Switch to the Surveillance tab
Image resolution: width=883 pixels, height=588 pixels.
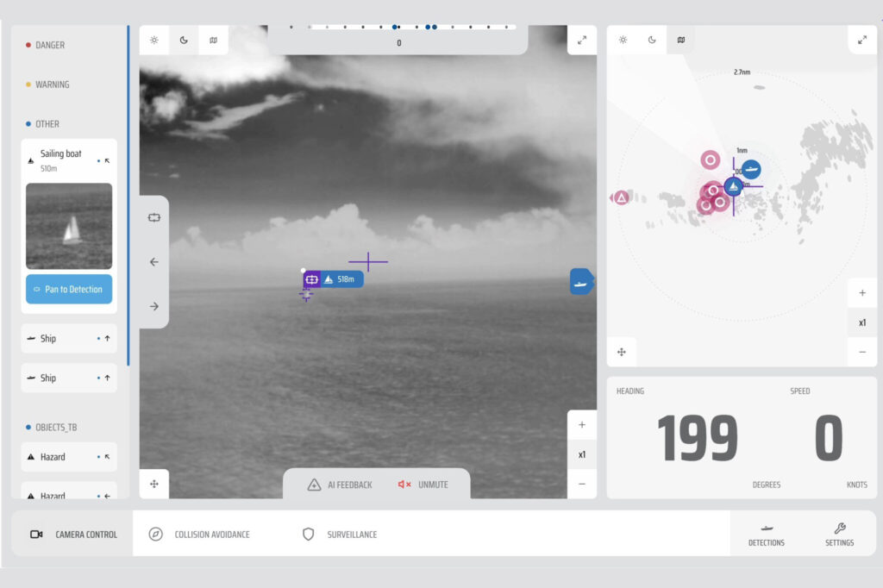pos(341,535)
